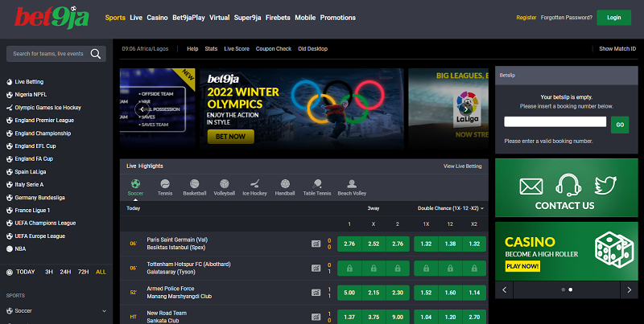Click the Twitter bird icon

[x=605, y=186]
